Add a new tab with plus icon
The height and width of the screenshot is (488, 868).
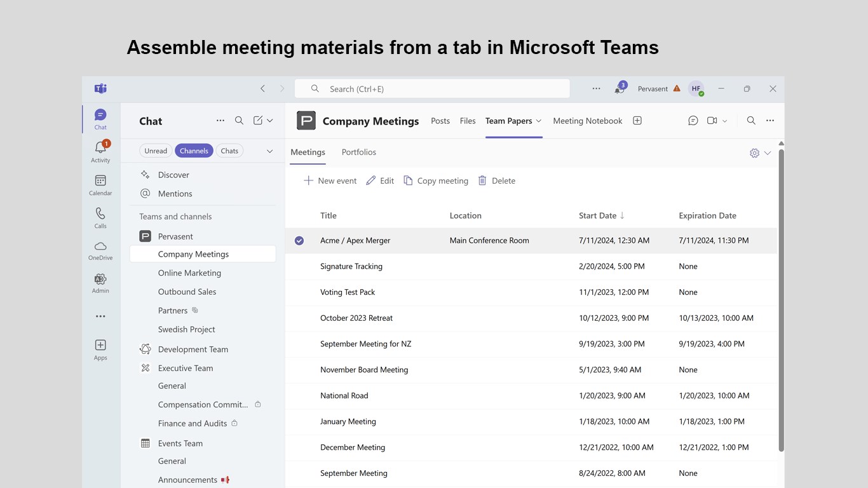(x=637, y=121)
